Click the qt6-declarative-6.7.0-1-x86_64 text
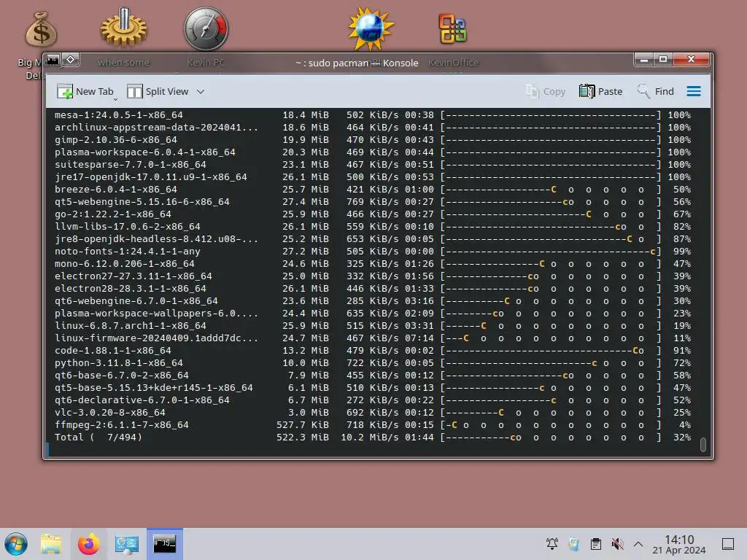The width and height of the screenshot is (747, 560). 142,400
